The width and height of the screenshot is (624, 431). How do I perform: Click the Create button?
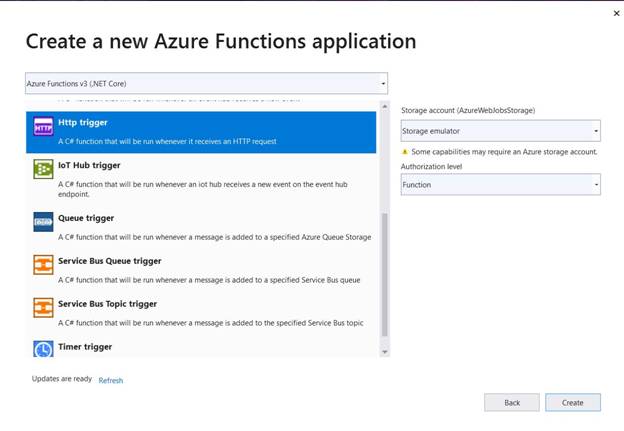[573, 403]
